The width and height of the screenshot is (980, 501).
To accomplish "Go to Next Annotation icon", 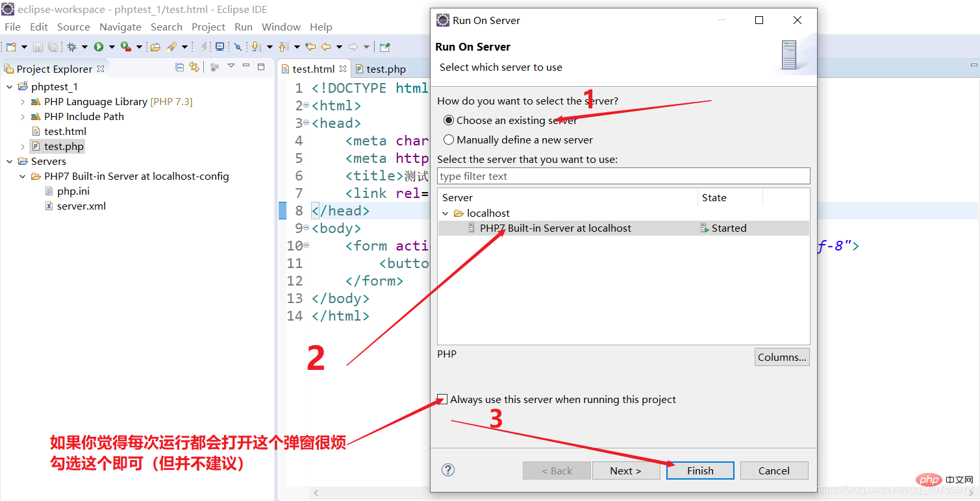I will (x=256, y=47).
